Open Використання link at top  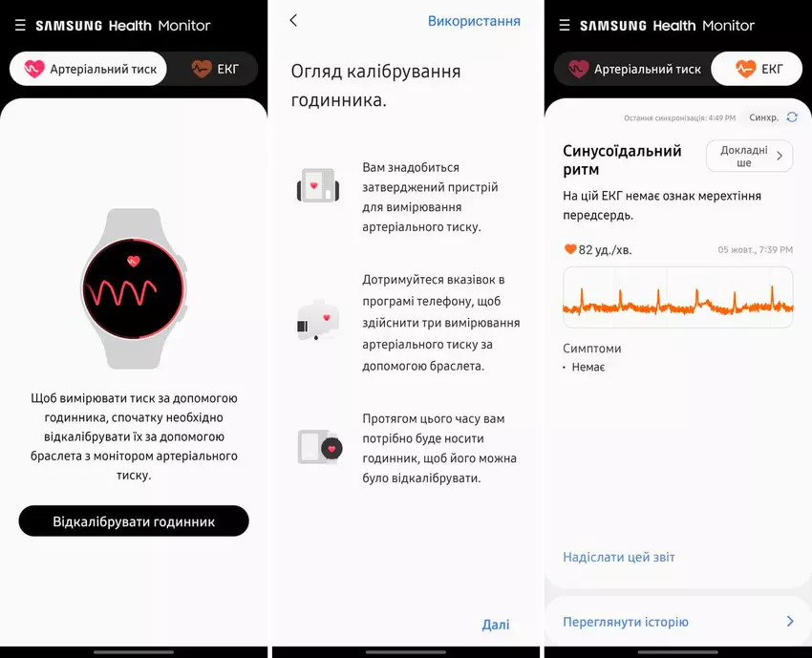point(474,21)
